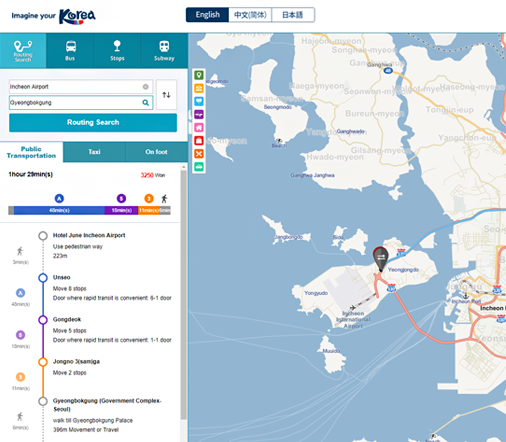Select the Taxi tab
The width and height of the screenshot is (506, 442).
click(x=94, y=152)
